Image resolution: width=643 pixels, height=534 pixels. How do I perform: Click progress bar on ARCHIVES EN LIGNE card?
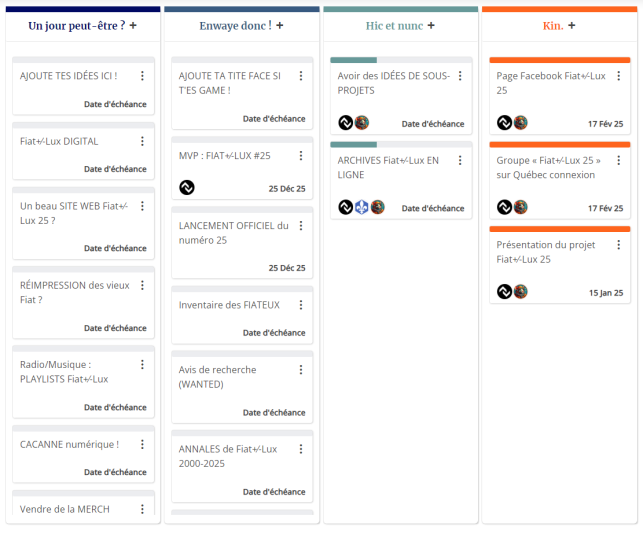click(401, 145)
